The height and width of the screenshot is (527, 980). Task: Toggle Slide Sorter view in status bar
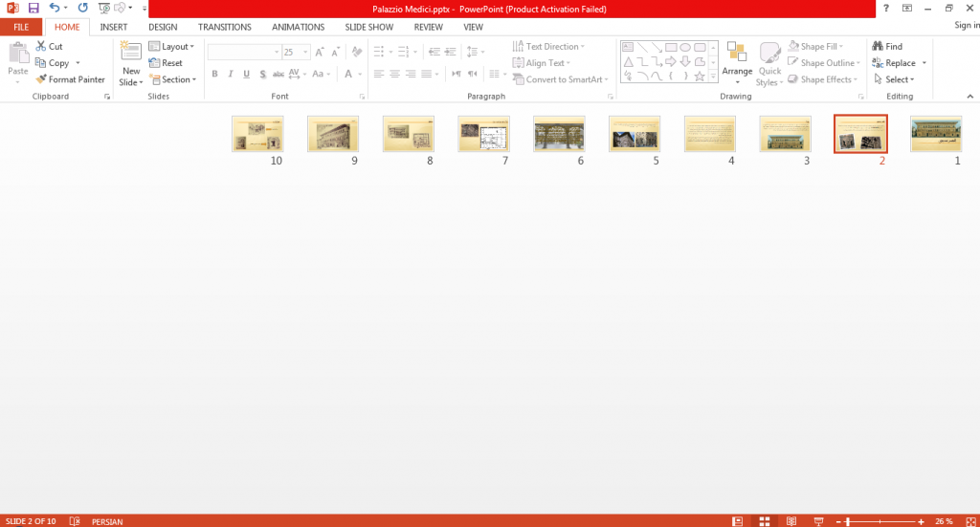pos(765,521)
